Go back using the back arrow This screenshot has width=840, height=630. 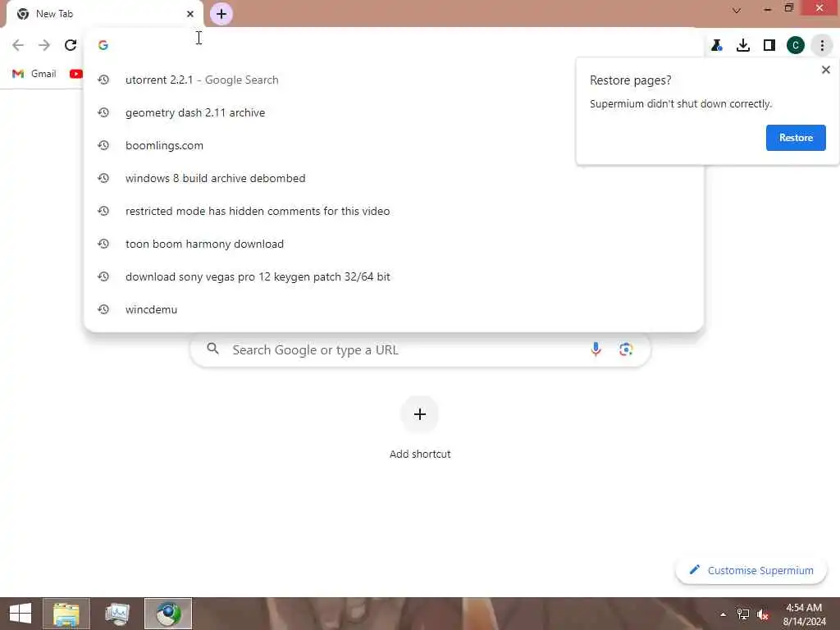(x=18, y=45)
